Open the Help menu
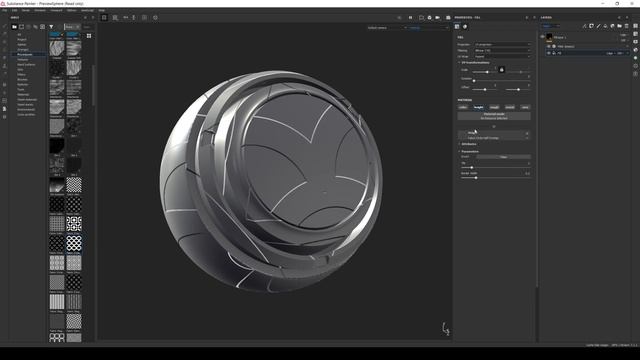The width and height of the screenshot is (640, 360). click(x=102, y=10)
